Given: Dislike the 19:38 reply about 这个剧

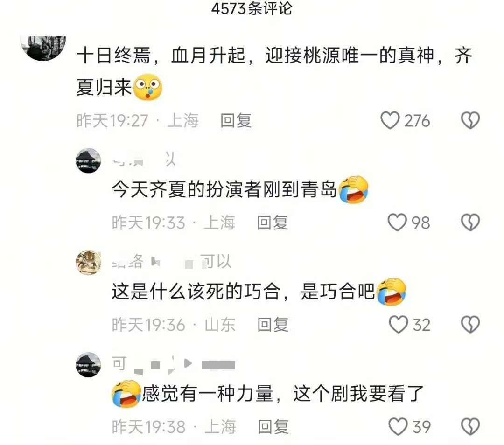Looking at the screenshot, I should click(x=470, y=427).
